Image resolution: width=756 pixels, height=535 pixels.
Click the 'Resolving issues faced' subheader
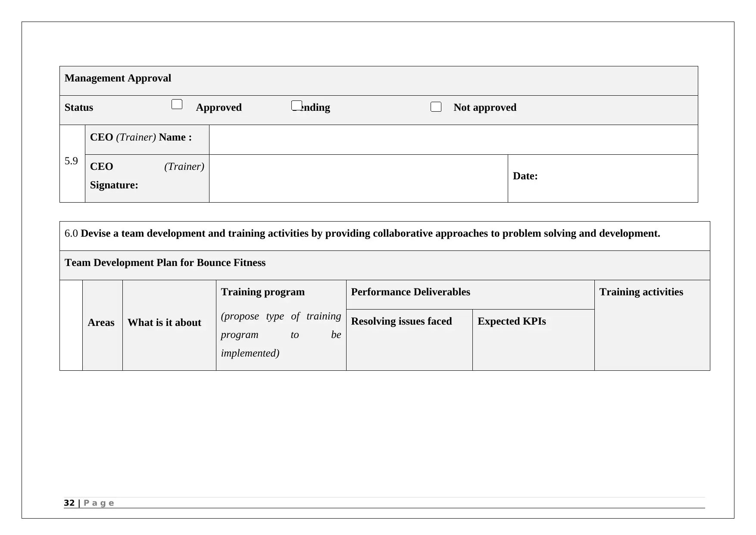401,321
